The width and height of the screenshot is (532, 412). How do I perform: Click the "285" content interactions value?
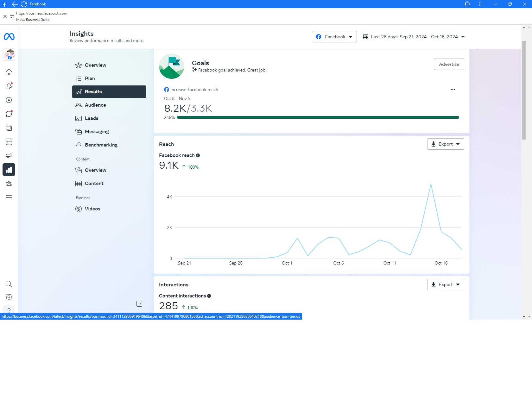pos(168,306)
